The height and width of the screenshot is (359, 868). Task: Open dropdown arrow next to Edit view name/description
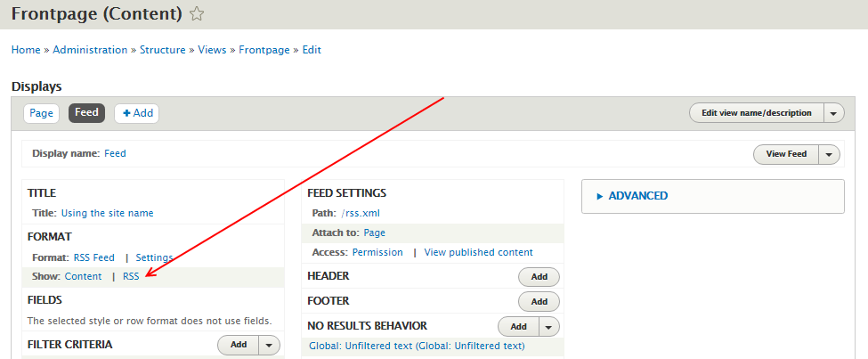tap(833, 113)
